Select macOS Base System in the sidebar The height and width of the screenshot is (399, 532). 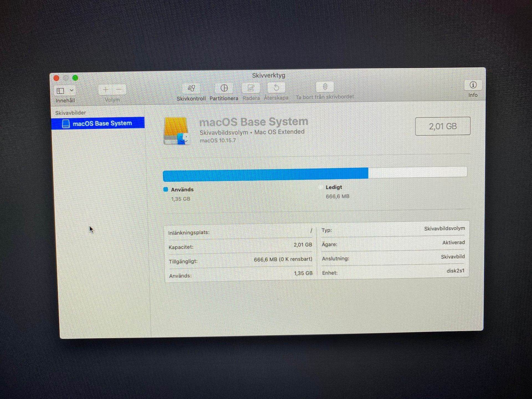pos(102,123)
